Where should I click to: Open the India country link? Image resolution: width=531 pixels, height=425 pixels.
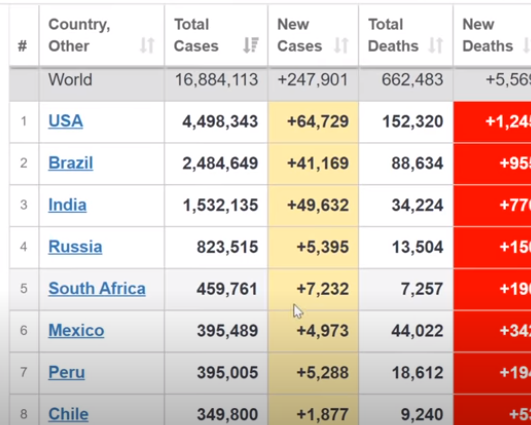(x=67, y=205)
